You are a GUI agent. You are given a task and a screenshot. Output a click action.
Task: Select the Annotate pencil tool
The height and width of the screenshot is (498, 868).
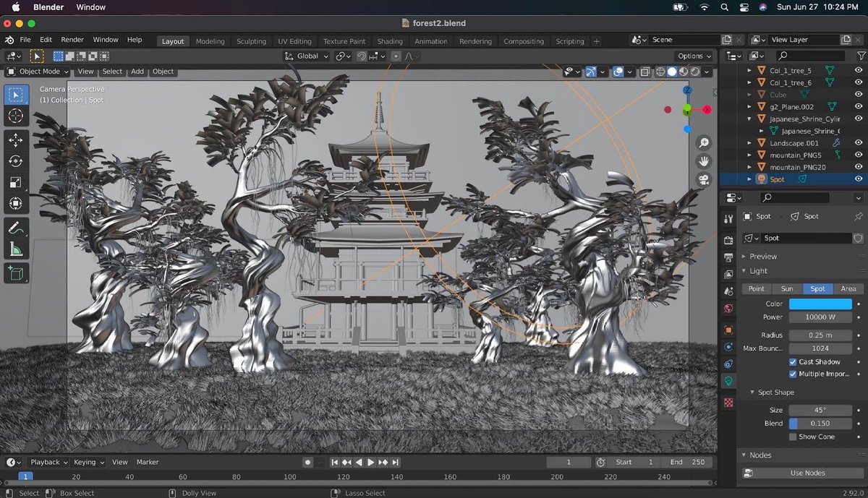(16, 228)
